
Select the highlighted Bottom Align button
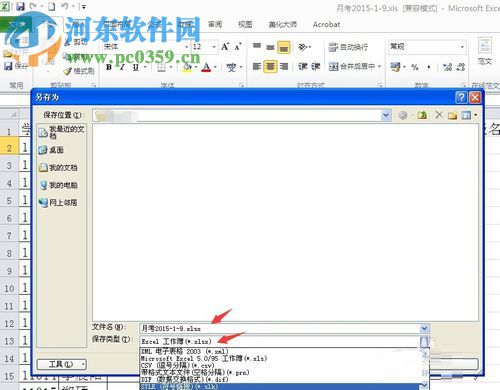(284, 47)
